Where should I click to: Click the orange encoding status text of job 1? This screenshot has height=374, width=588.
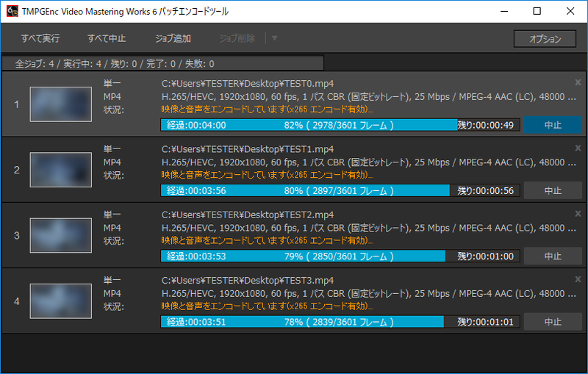click(267, 109)
